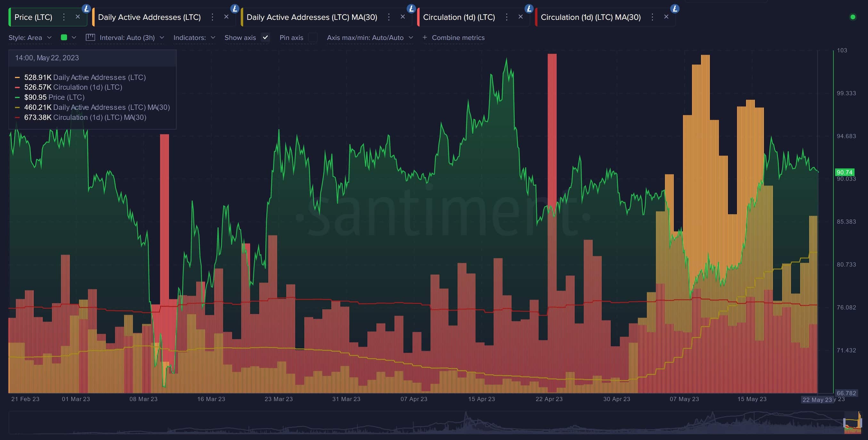Remove Circulation (1d) (LTC) MA(30) metric

(666, 17)
